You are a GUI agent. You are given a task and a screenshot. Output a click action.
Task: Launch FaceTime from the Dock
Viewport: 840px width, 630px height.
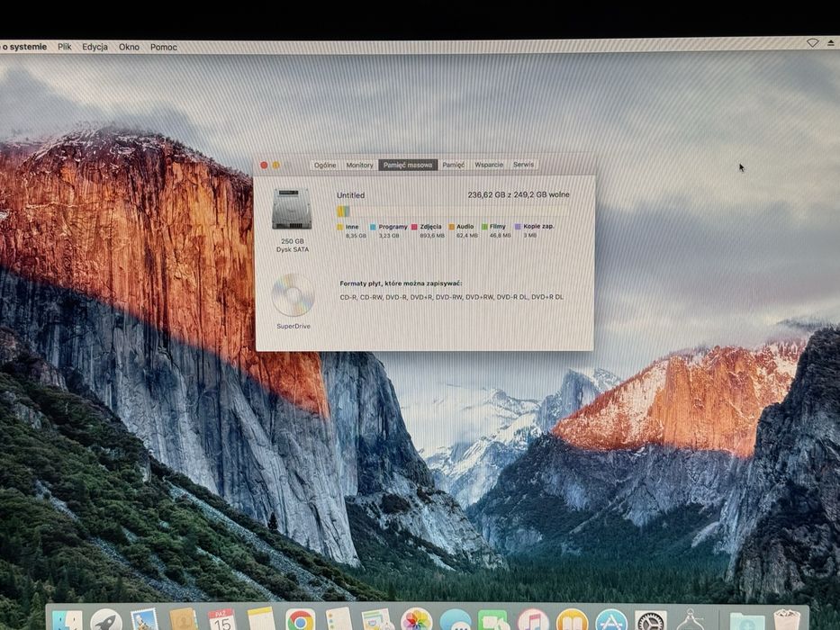click(494, 620)
